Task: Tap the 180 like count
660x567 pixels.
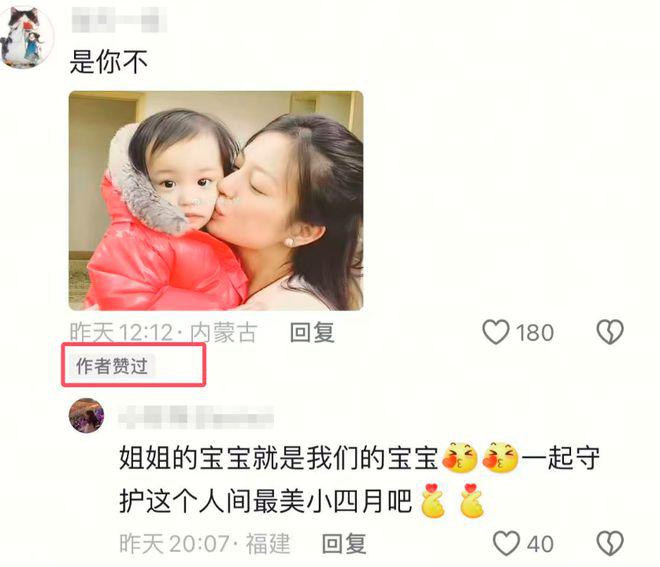Action: tap(535, 333)
